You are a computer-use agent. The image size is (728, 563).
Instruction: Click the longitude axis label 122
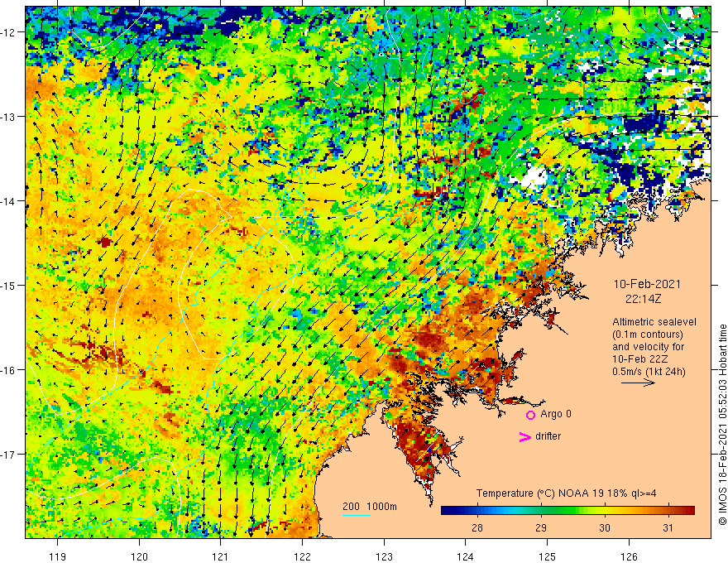302,556
